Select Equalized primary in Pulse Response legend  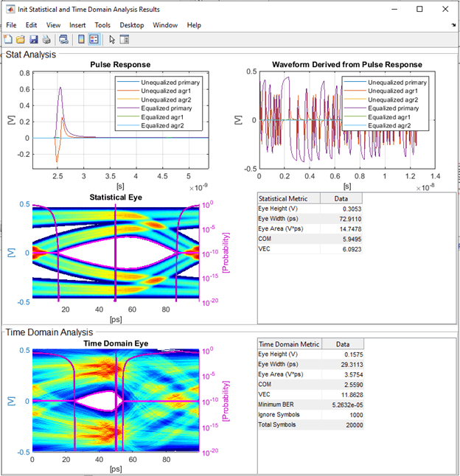[x=167, y=108]
